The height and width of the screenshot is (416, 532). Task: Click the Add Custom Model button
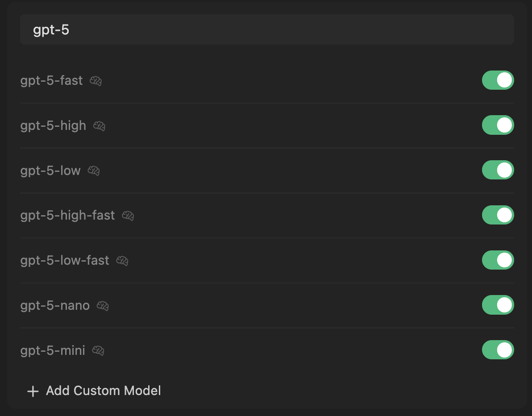point(103,391)
